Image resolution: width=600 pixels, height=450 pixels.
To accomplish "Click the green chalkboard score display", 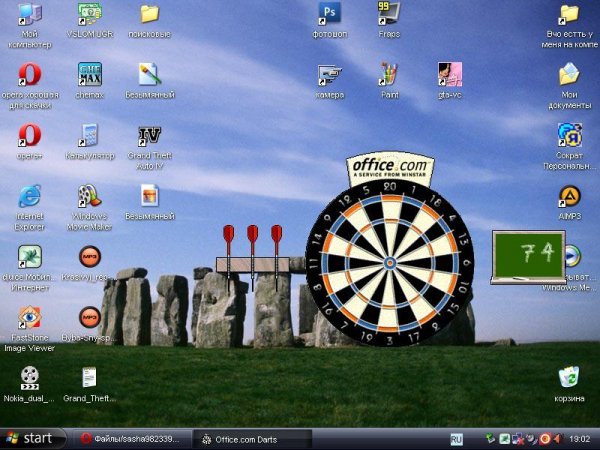I will click(521, 255).
